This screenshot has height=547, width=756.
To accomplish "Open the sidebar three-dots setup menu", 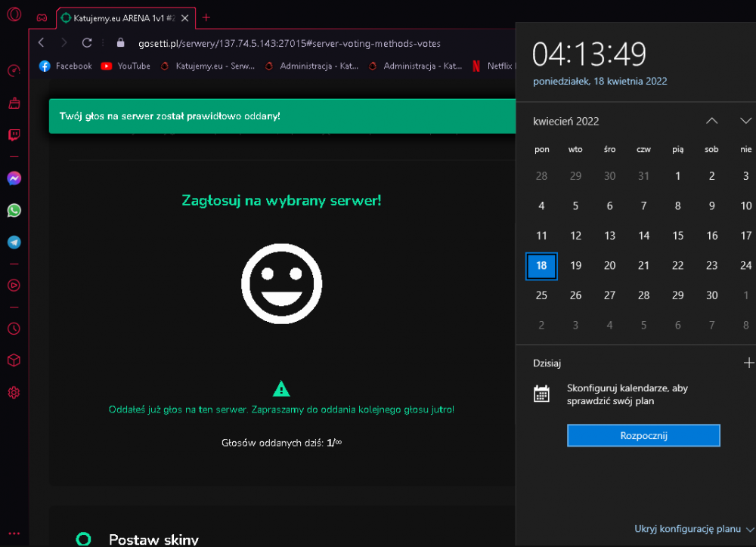I will pos(14,533).
